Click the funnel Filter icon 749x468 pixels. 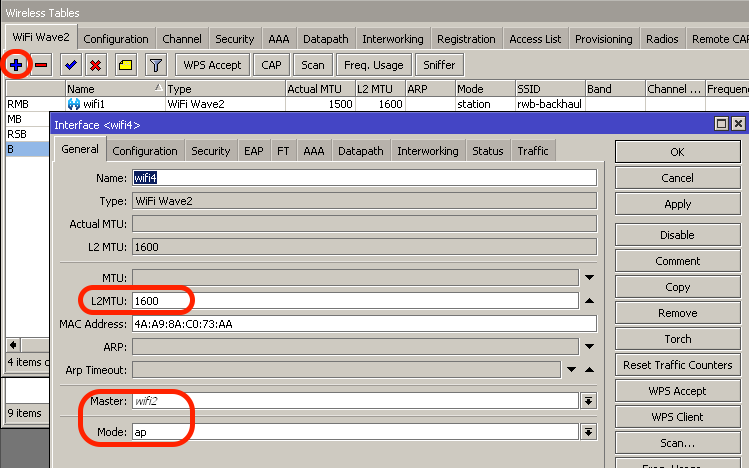pos(155,65)
